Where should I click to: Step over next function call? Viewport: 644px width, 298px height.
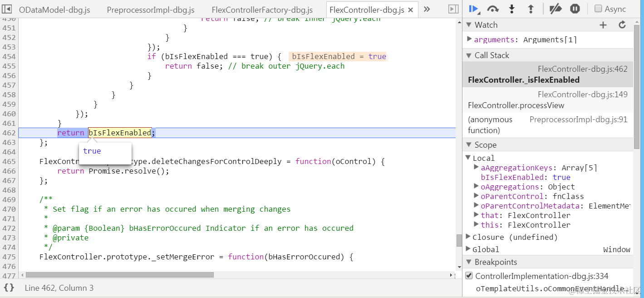(x=493, y=9)
